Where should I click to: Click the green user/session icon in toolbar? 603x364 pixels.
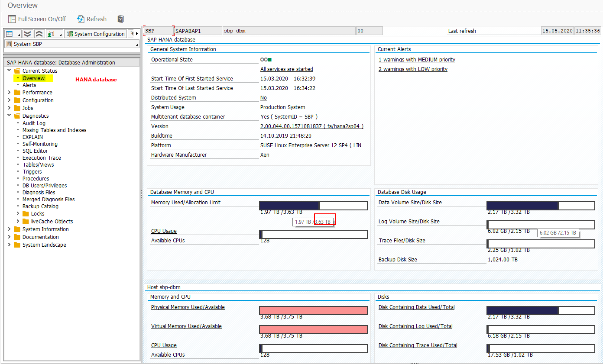point(52,34)
